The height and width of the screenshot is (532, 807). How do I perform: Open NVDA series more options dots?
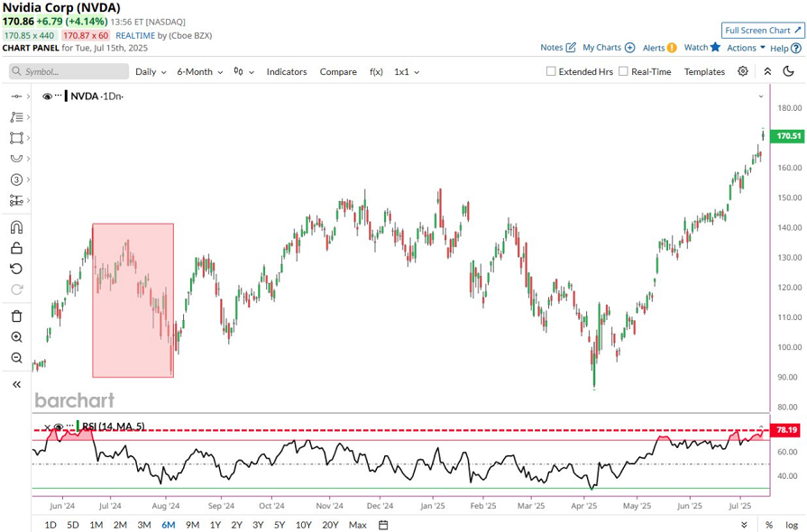(58, 96)
